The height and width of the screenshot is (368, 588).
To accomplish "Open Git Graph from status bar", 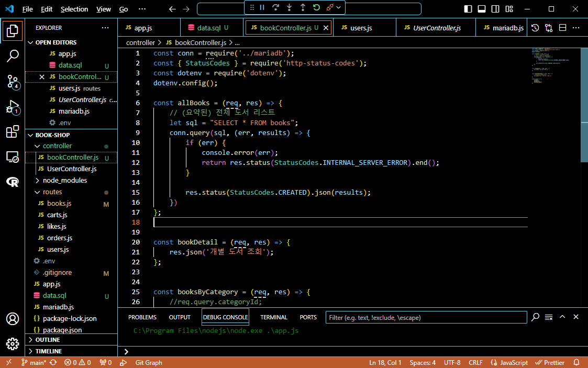I will pos(149,363).
